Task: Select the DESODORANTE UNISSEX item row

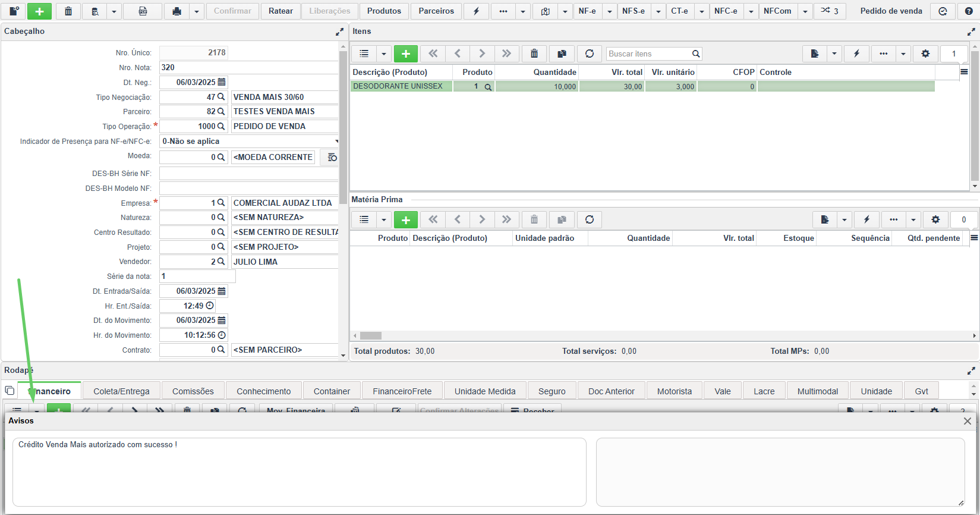Action: (x=642, y=86)
